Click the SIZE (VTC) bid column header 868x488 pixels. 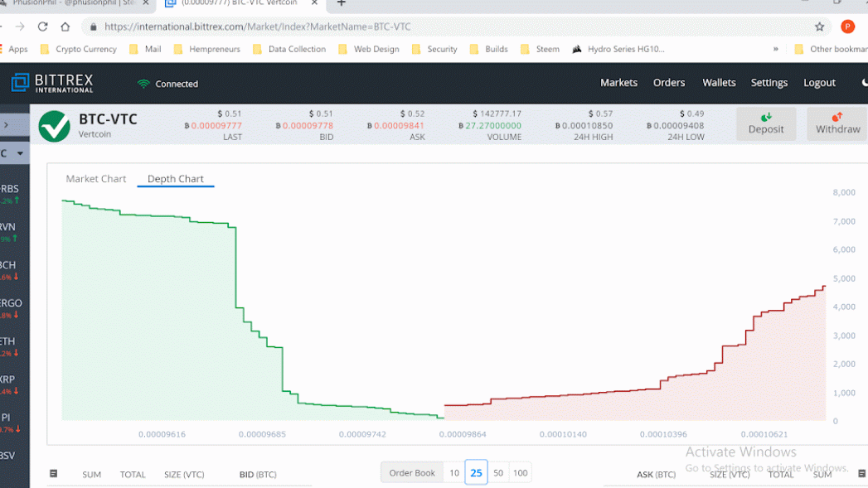pos(184,475)
